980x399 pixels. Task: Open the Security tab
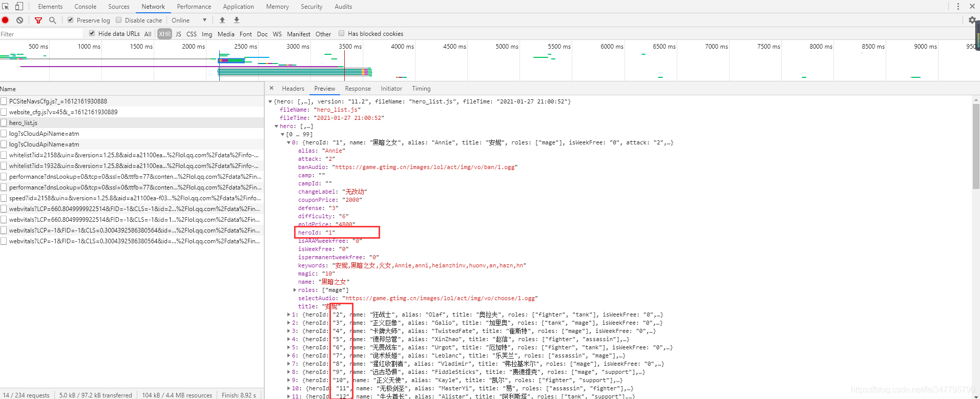[x=312, y=7]
